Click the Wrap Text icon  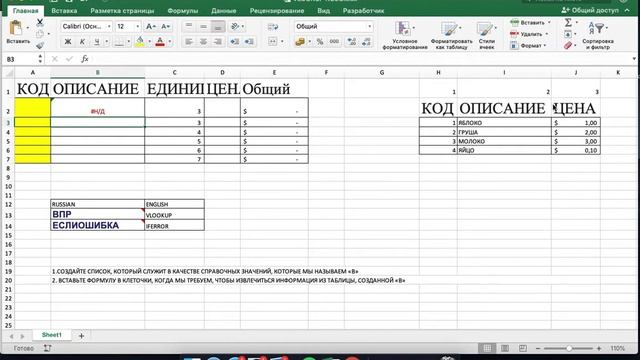click(x=273, y=27)
